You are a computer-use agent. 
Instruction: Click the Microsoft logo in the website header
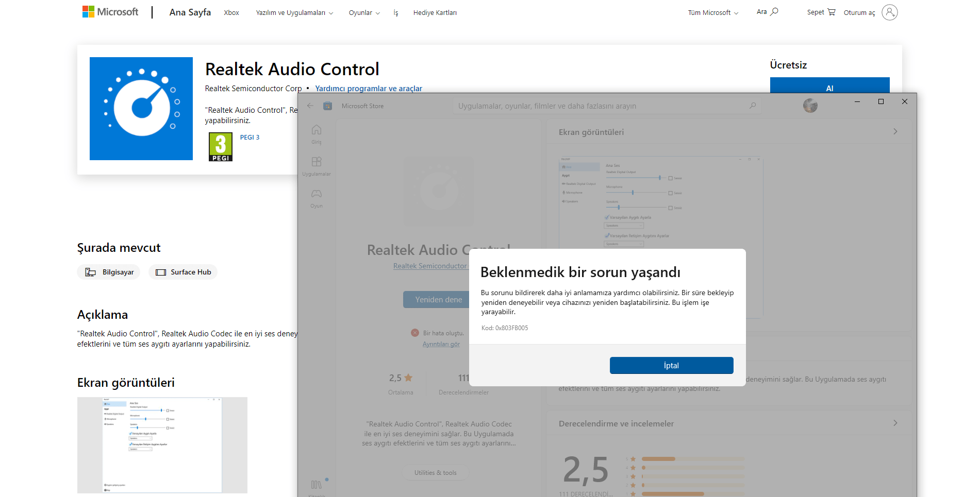[110, 12]
